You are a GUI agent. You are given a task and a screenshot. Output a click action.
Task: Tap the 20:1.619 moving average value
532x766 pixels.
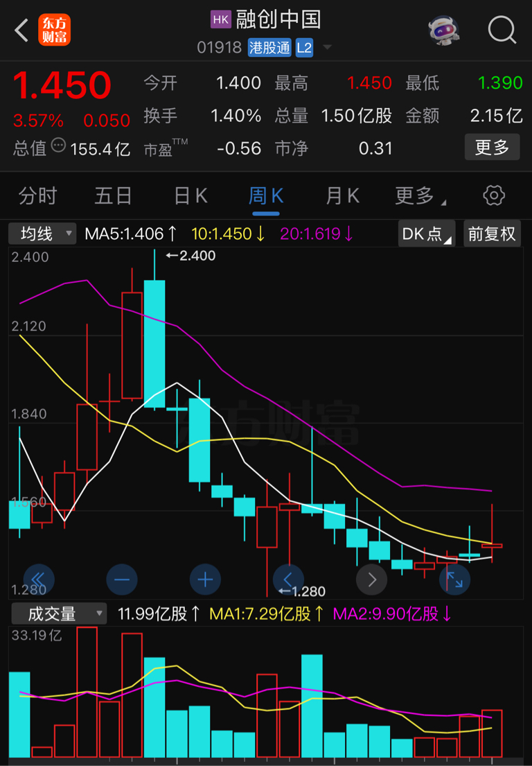point(317,234)
